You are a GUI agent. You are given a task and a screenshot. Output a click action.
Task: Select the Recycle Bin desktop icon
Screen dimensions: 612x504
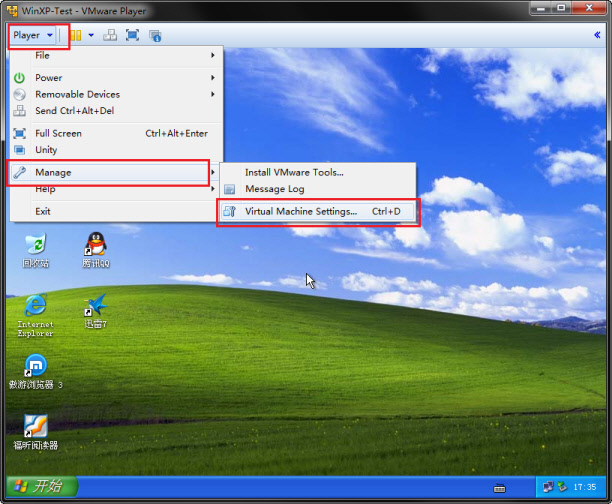36,250
